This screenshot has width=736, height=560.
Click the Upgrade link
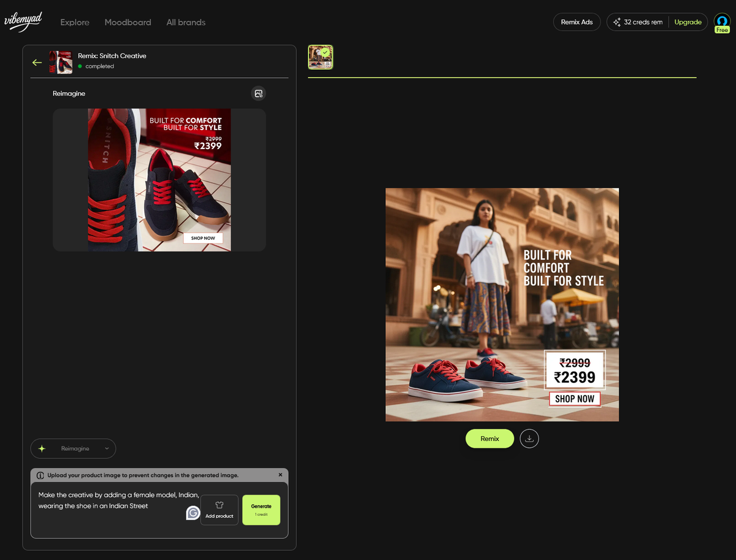coord(688,21)
